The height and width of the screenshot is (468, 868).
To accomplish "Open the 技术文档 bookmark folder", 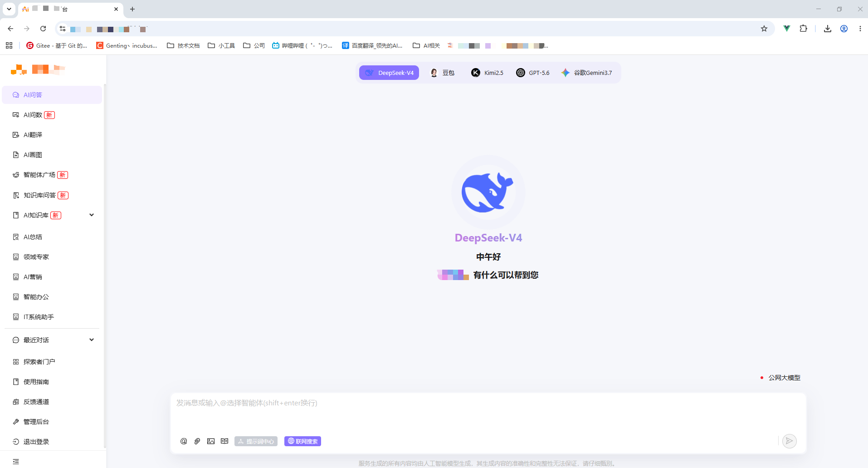I will (x=183, y=45).
